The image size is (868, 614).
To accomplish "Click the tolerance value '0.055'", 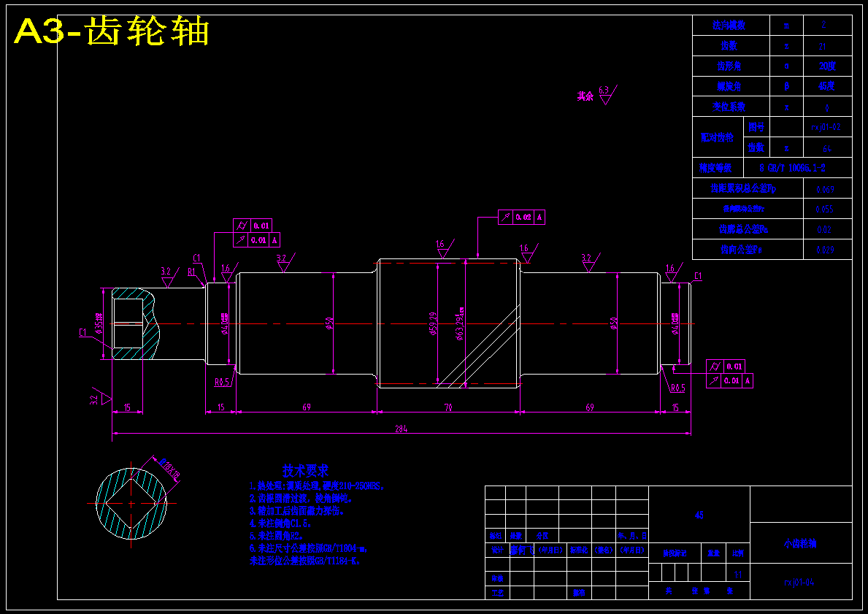I will [824, 210].
